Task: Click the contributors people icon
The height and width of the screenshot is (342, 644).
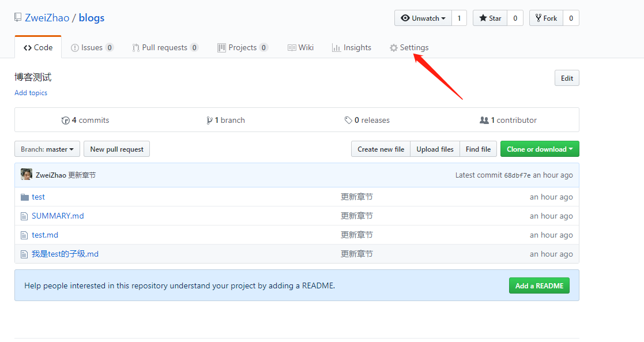Action: click(x=484, y=120)
